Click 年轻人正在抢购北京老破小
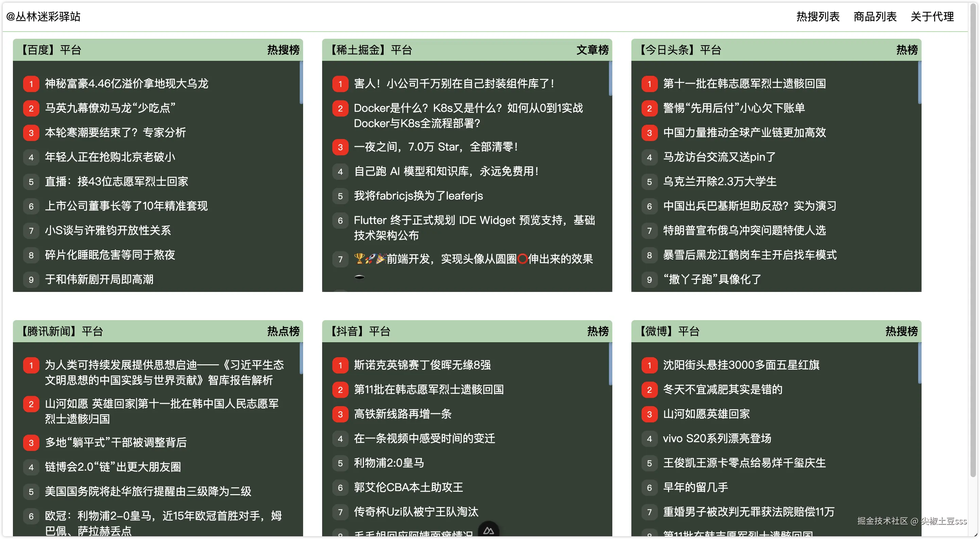 pos(110,157)
